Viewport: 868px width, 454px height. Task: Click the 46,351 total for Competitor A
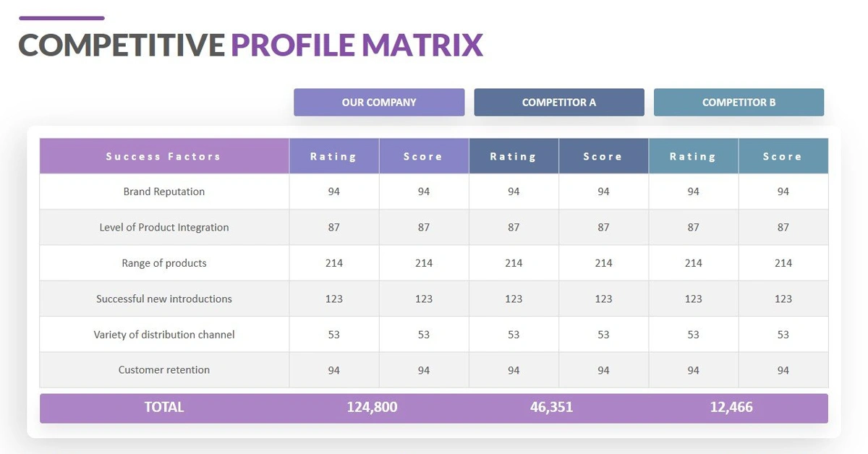coord(551,407)
